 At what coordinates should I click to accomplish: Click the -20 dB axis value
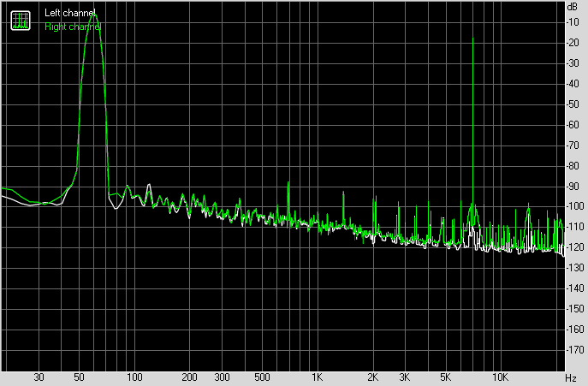coord(573,43)
